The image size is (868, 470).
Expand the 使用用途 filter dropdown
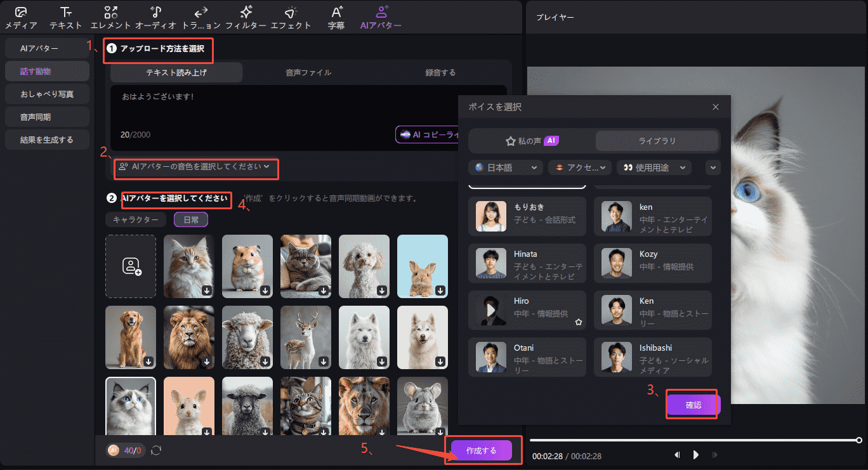(654, 167)
